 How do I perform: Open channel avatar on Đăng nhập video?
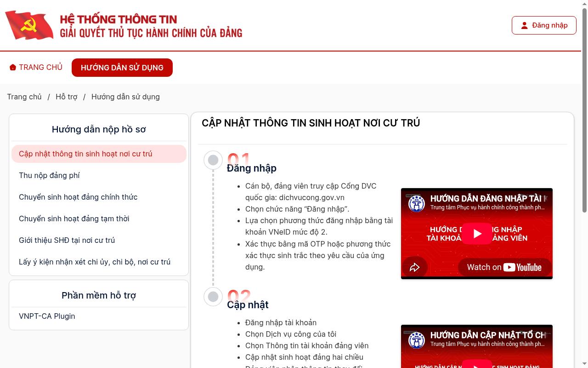(x=417, y=203)
